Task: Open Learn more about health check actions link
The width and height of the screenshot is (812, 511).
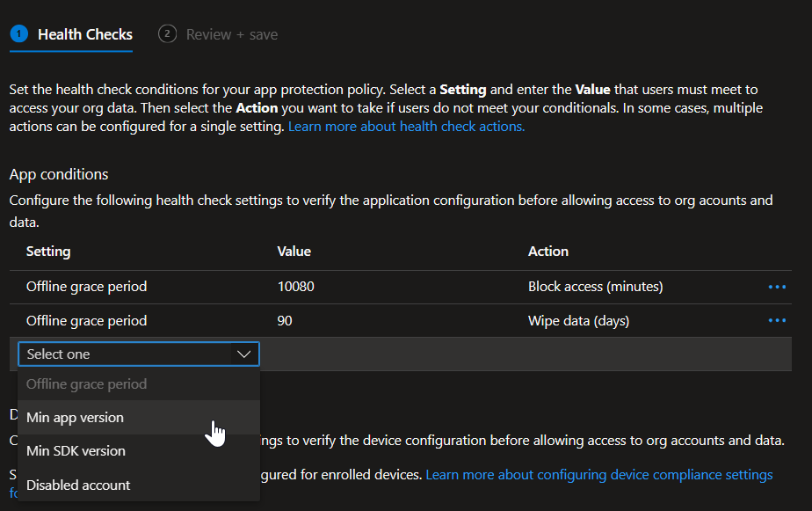Action: [x=406, y=127]
